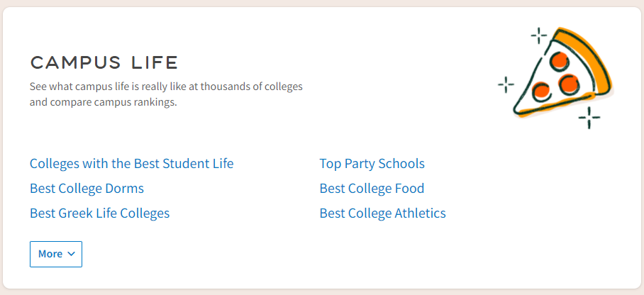Click the pizza slice illustration

[x=560, y=74]
